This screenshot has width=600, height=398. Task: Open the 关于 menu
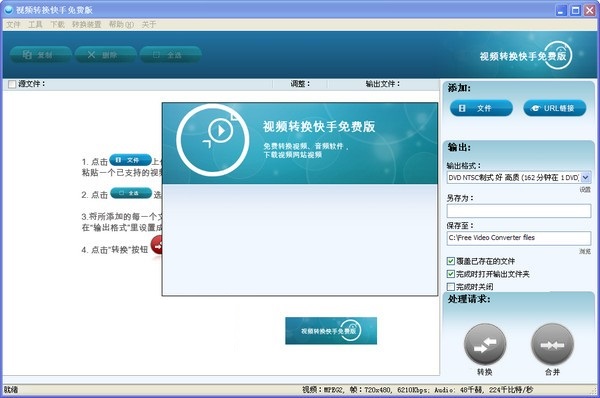click(x=149, y=24)
